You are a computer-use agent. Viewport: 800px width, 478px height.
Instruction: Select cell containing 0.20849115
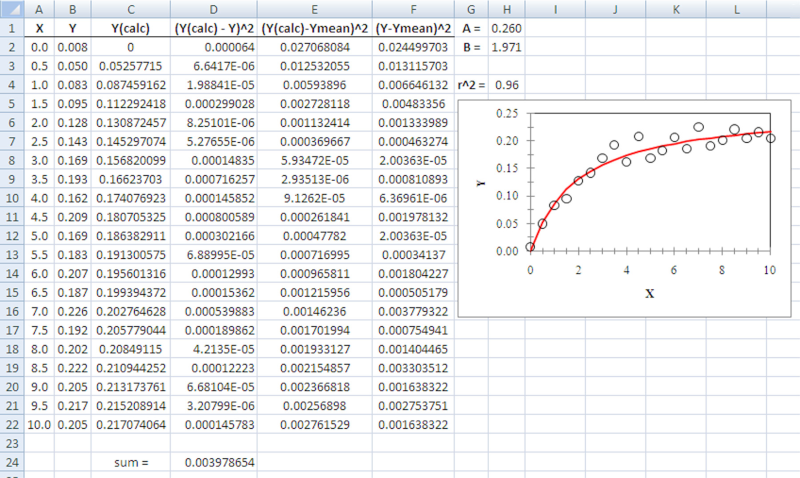point(131,349)
